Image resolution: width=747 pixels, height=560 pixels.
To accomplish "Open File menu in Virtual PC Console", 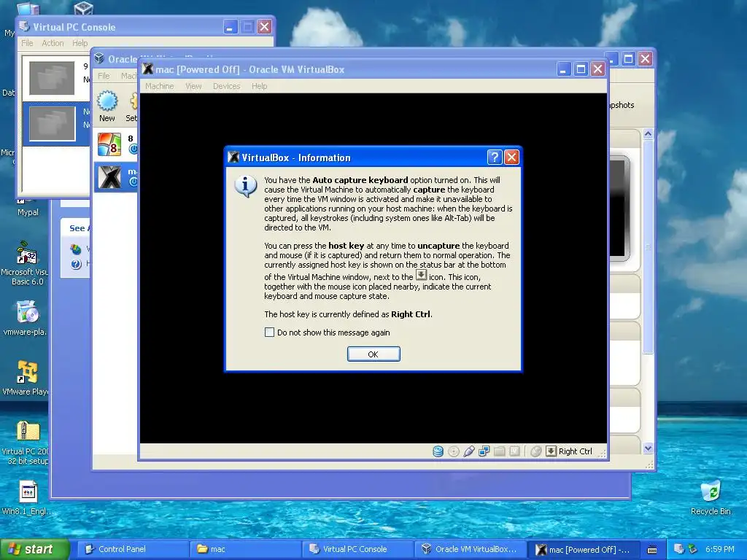I will (x=27, y=43).
